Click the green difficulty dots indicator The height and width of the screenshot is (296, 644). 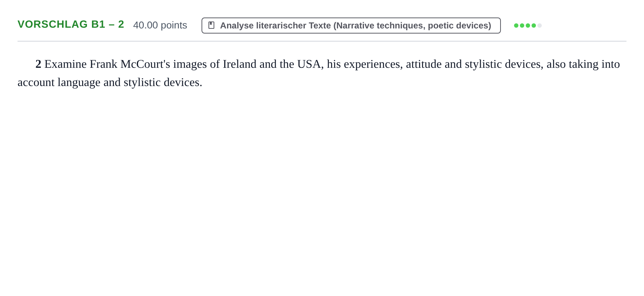click(528, 26)
